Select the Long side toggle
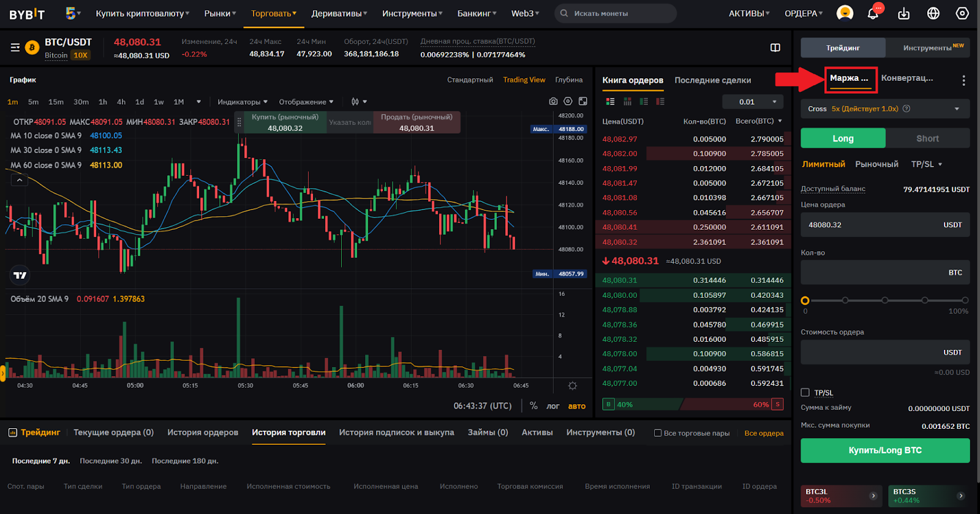The image size is (980, 514). pyautogui.click(x=843, y=138)
